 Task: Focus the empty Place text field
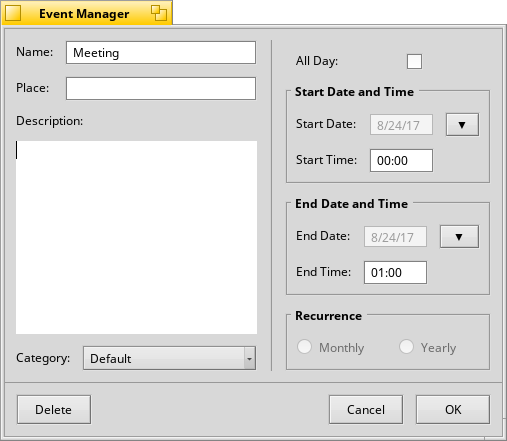[161, 89]
